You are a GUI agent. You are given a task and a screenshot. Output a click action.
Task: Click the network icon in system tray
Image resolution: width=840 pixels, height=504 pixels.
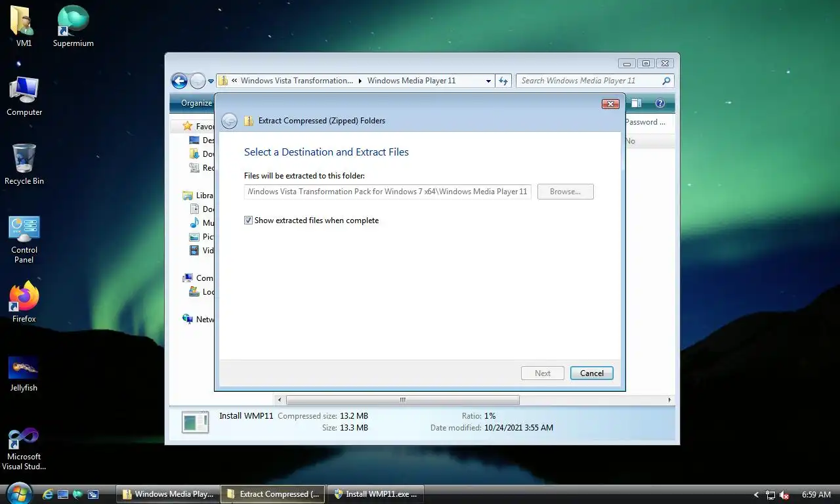click(770, 495)
